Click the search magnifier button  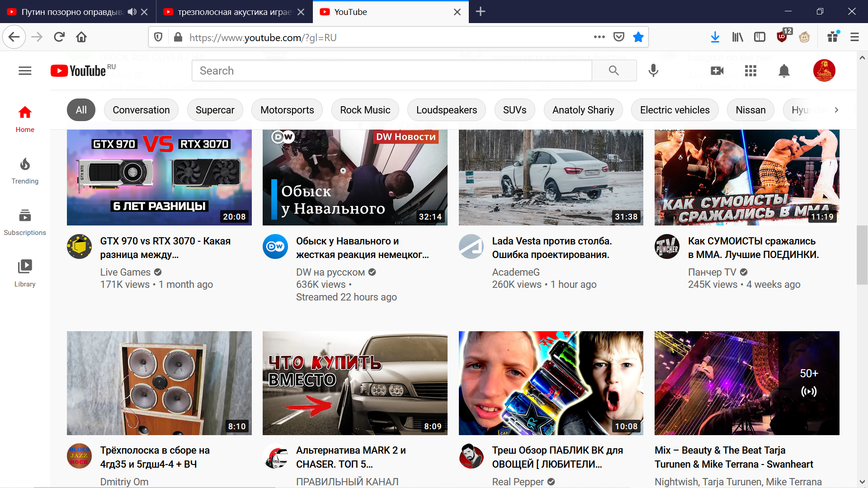click(x=613, y=70)
